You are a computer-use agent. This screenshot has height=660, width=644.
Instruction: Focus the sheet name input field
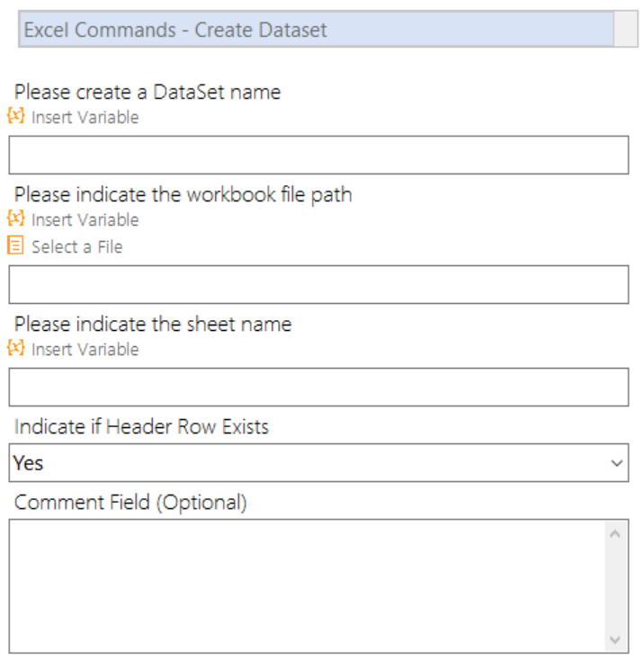[318, 388]
